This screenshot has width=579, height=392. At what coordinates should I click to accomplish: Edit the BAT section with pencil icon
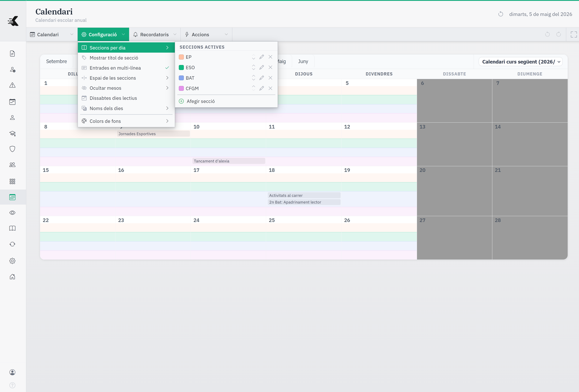pyautogui.click(x=262, y=78)
